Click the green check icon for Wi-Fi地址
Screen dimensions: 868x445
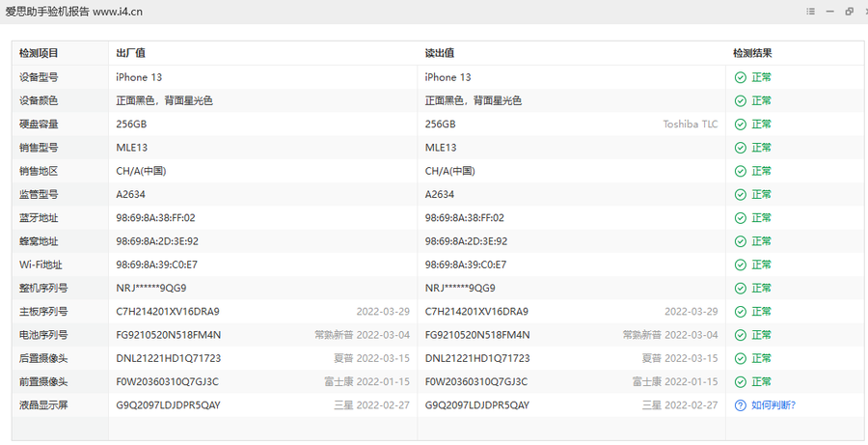[740, 264]
